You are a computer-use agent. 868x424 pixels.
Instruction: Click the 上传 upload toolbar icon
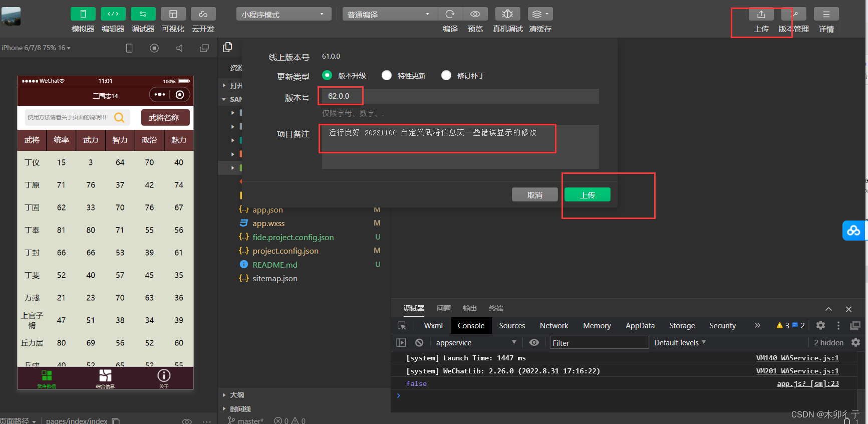tap(761, 14)
